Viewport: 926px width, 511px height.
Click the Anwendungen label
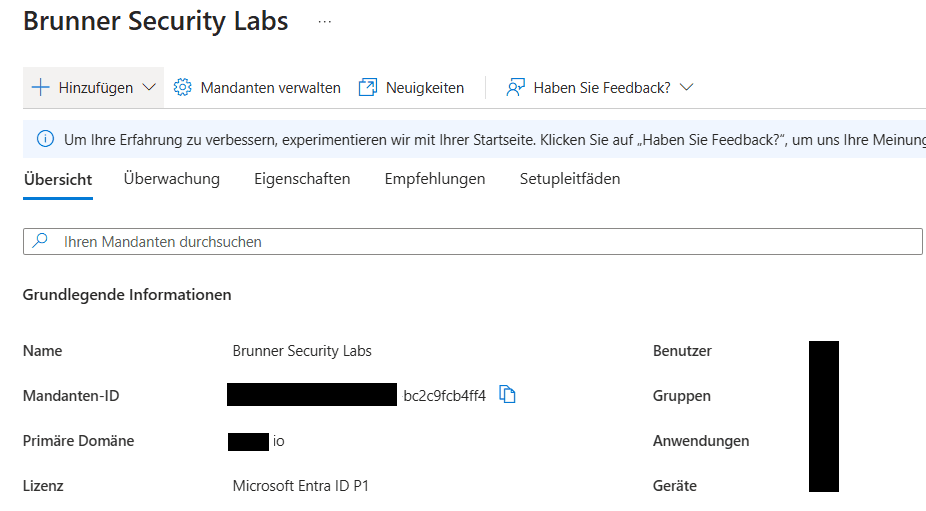(701, 441)
